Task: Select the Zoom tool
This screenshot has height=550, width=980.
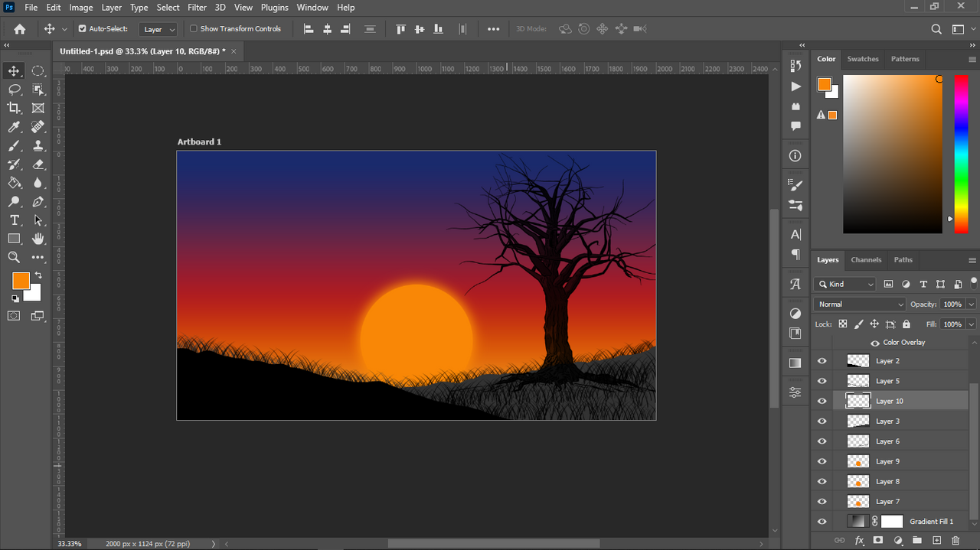Action: pyautogui.click(x=14, y=258)
